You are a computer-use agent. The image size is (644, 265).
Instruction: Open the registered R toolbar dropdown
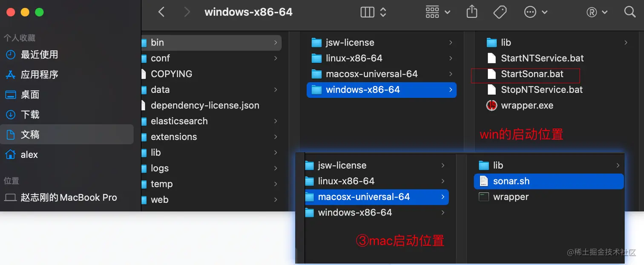597,12
